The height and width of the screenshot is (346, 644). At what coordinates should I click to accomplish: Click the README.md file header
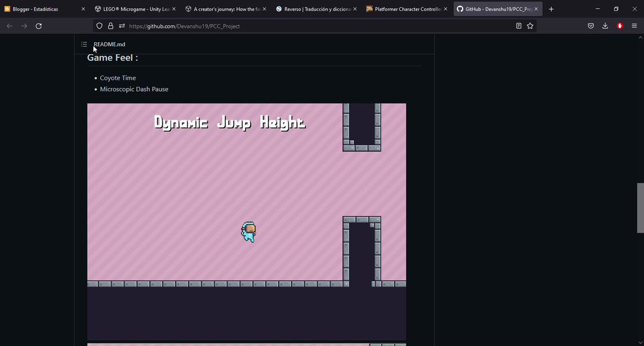click(109, 45)
